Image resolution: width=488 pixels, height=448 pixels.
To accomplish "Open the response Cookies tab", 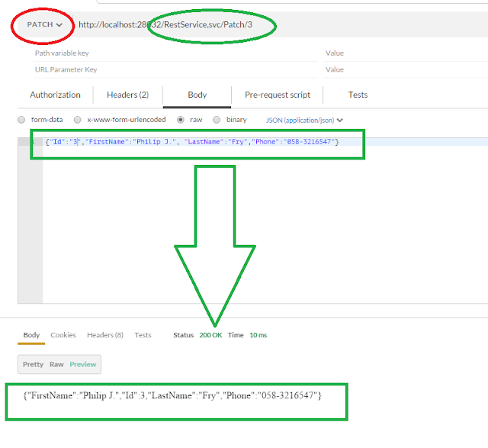I will click(x=63, y=335).
